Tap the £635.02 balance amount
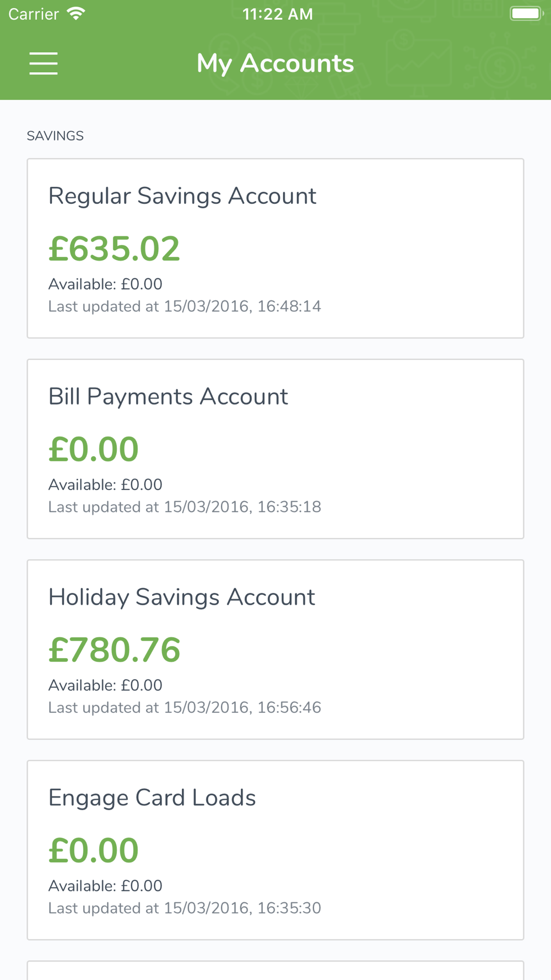Screen dimensions: 551x980 (x=114, y=249)
